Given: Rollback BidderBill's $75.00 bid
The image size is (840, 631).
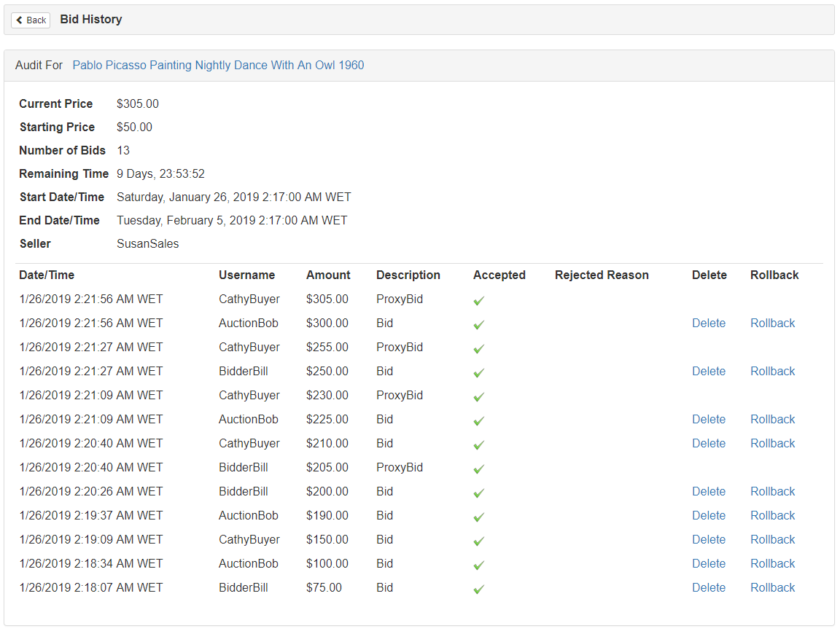Looking at the screenshot, I should [772, 588].
